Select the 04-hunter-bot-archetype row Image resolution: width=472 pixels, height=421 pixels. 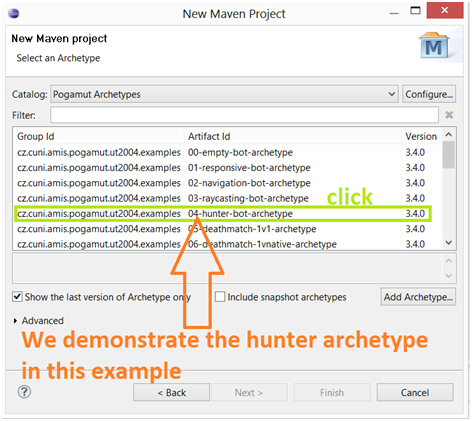click(223, 214)
